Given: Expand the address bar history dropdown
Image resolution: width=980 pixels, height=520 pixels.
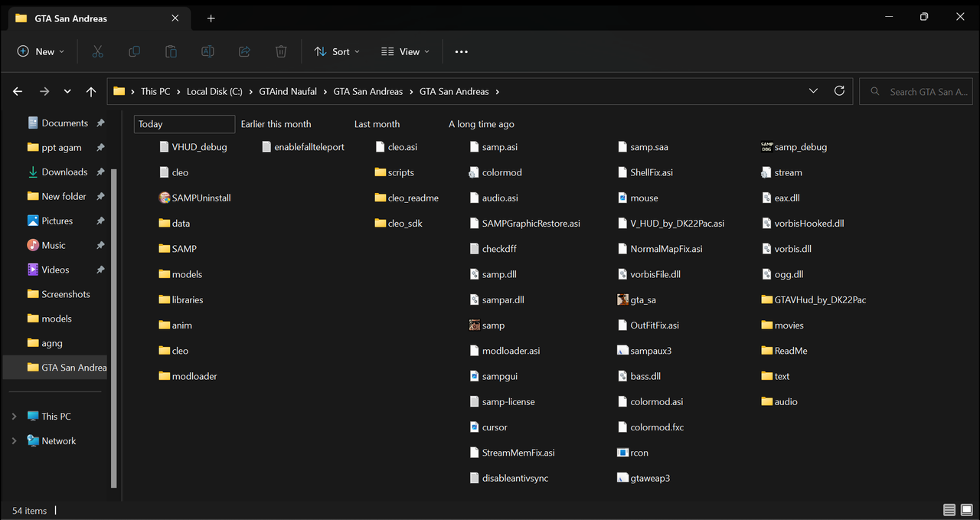Looking at the screenshot, I should click(813, 90).
